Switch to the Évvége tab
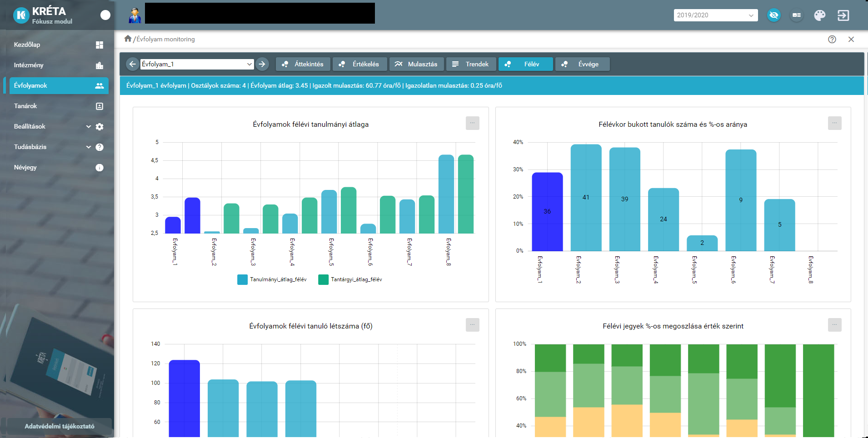The height and width of the screenshot is (438, 868). point(582,64)
